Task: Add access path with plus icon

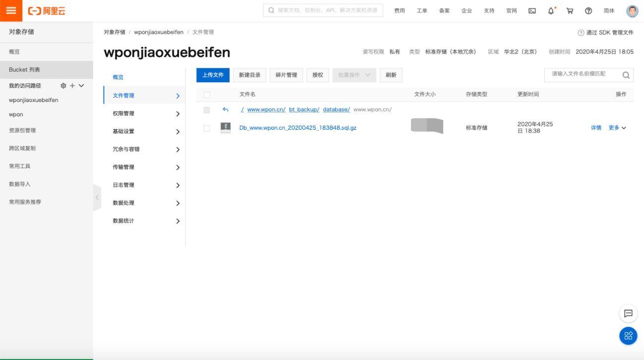Action: (x=72, y=86)
